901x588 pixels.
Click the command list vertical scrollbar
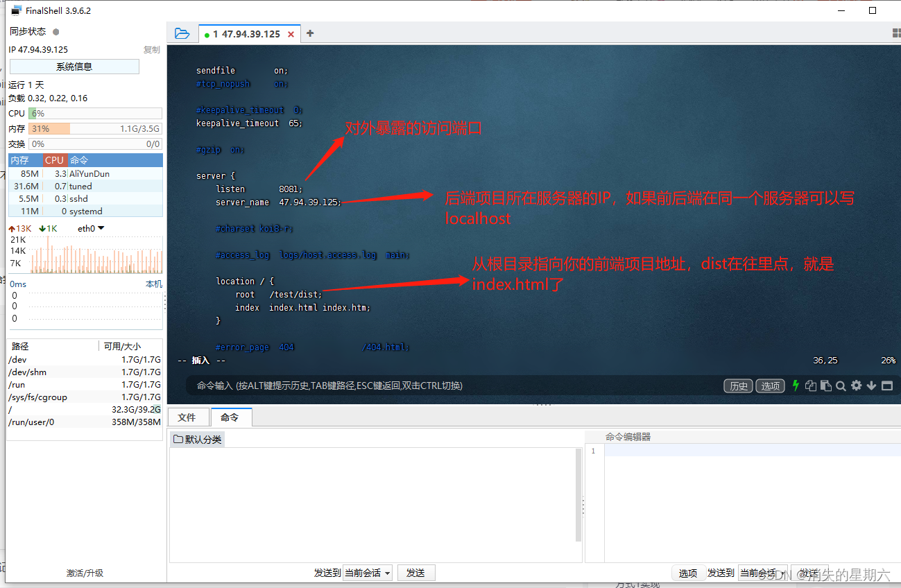tap(578, 495)
